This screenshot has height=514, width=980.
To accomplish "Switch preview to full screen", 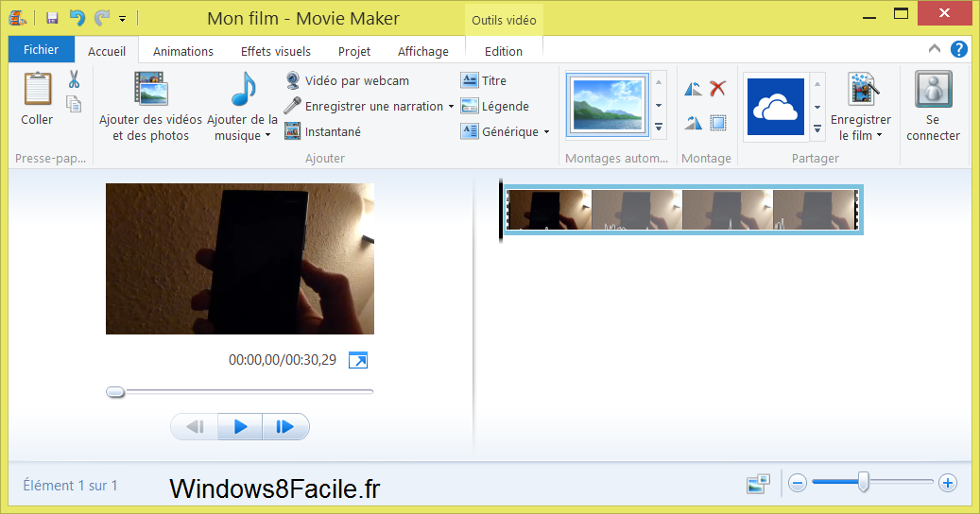I will (x=358, y=360).
